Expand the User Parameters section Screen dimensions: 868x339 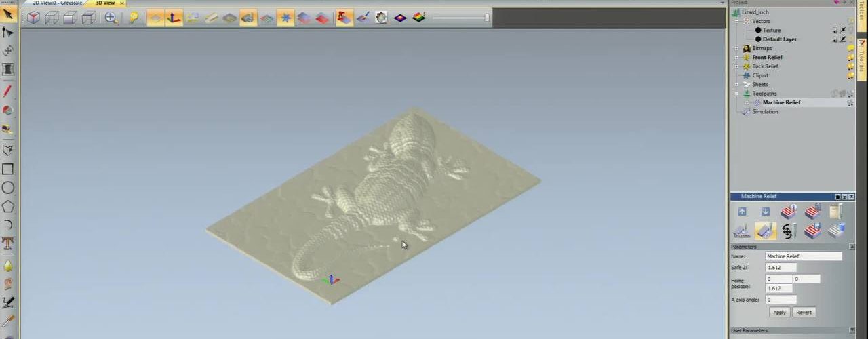click(749, 331)
